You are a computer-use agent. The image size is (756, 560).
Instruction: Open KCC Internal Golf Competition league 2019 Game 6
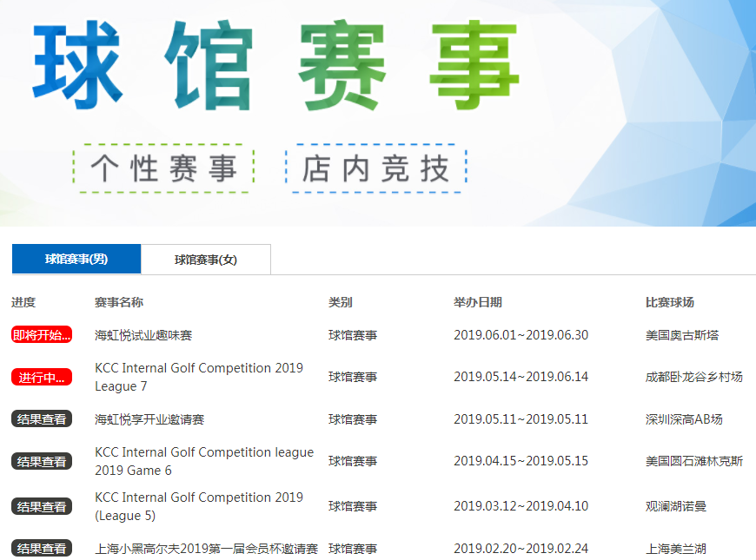pos(203,461)
